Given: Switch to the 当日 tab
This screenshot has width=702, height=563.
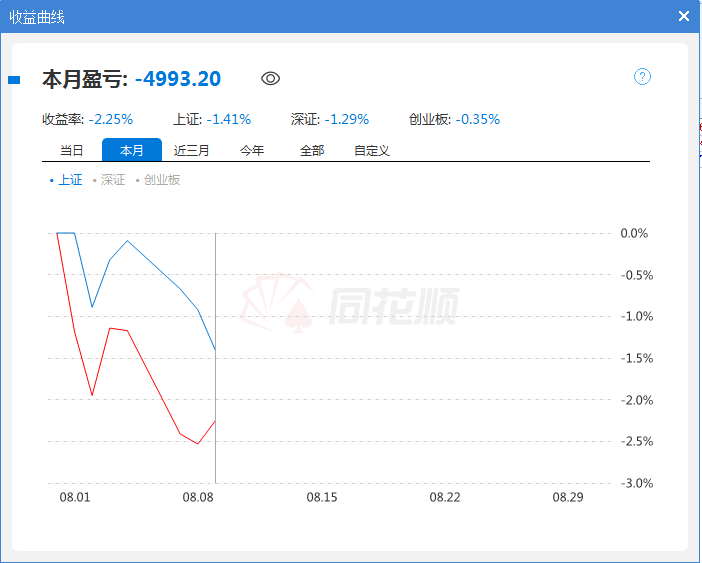Looking at the screenshot, I should [72, 151].
